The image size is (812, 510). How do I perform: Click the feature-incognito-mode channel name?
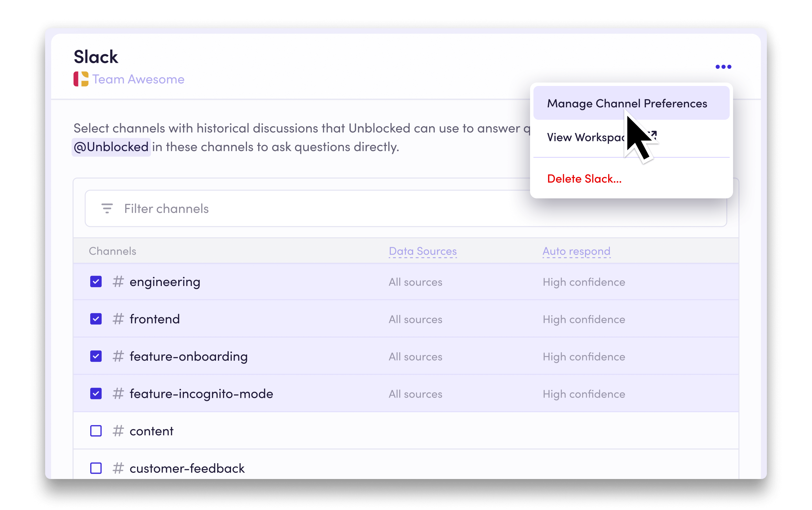pyautogui.click(x=202, y=394)
